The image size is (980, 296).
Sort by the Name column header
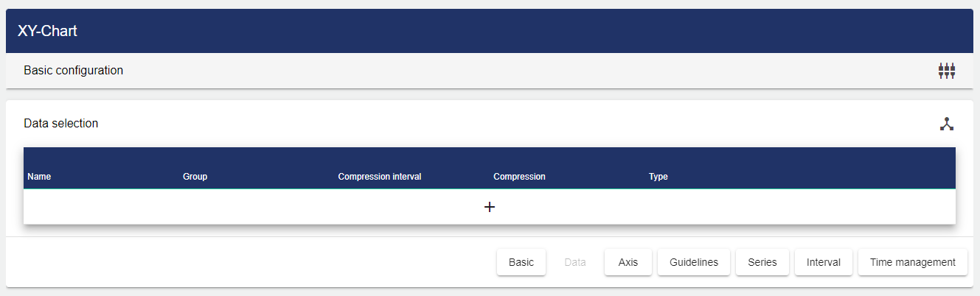(x=39, y=177)
